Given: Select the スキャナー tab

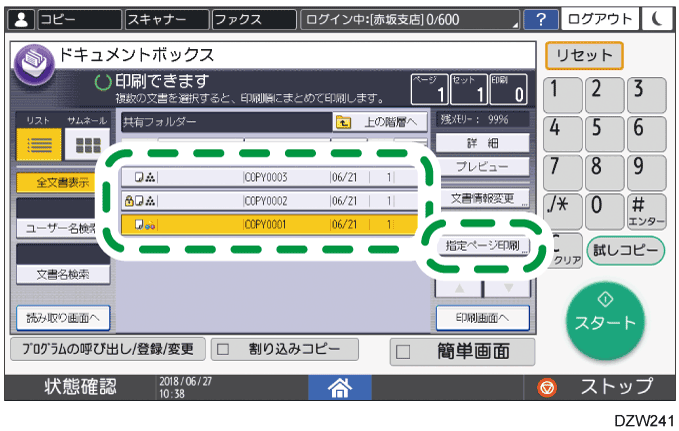Looking at the screenshot, I should pyautogui.click(x=167, y=19).
